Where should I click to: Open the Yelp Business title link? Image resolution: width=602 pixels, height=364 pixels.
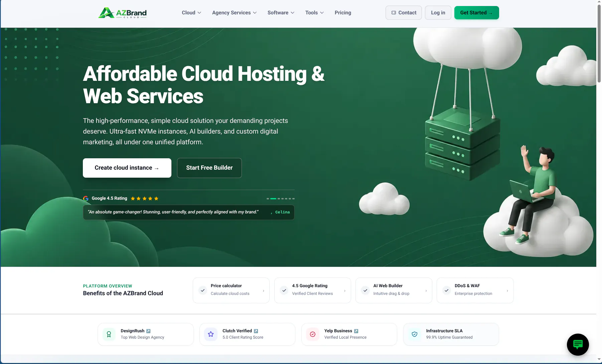338,331
